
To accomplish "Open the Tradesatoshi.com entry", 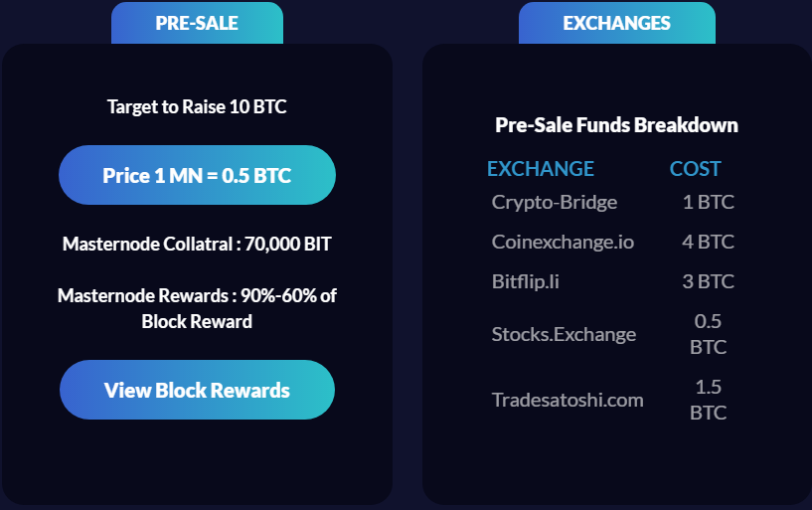I will (568, 400).
